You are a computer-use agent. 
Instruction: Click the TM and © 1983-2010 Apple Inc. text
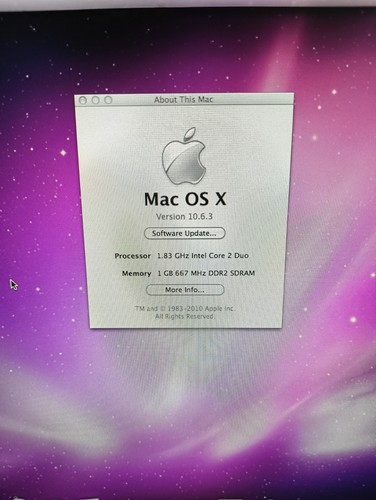point(185,309)
